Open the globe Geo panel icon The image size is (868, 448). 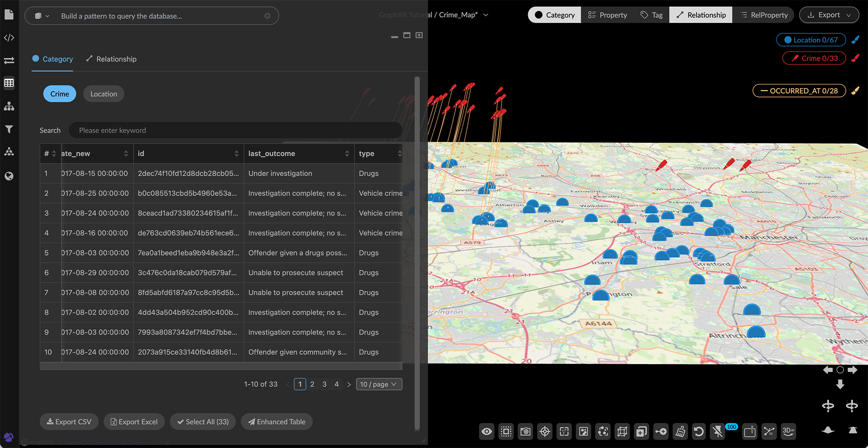(9, 176)
